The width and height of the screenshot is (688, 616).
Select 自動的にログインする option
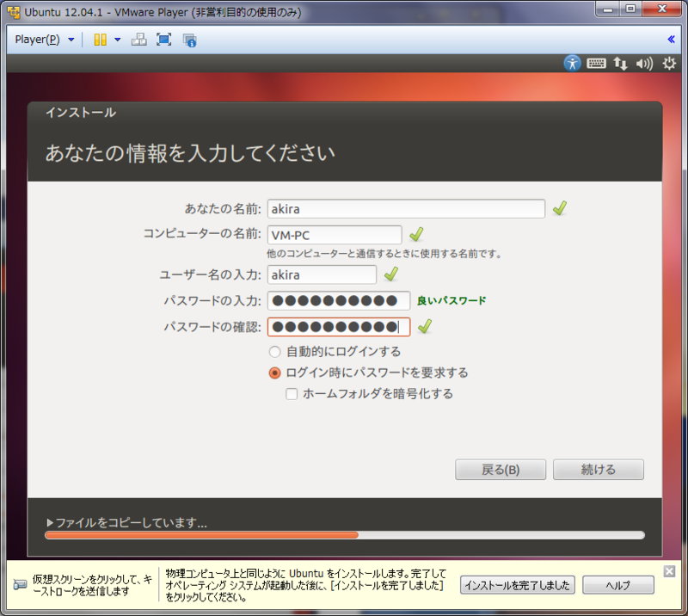click(x=273, y=351)
